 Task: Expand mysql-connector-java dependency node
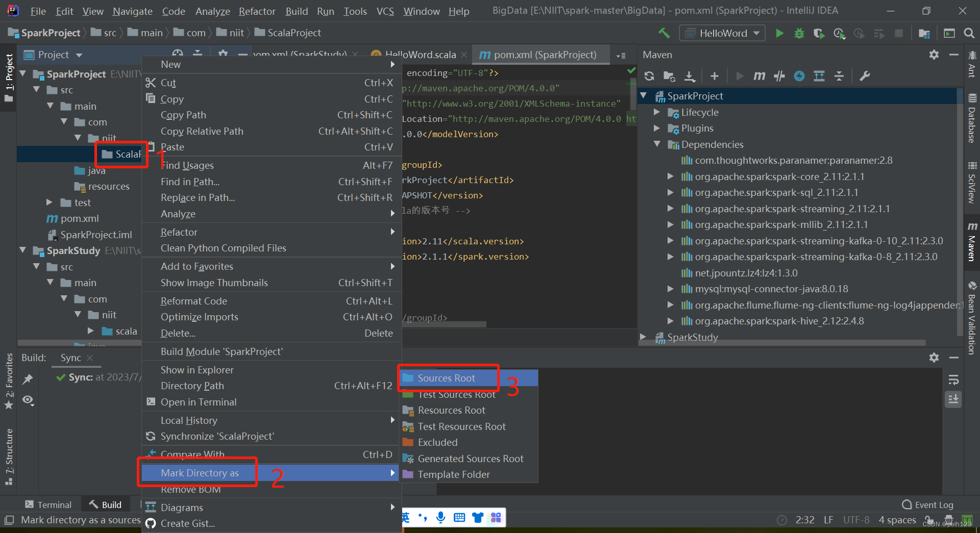pos(671,289)
